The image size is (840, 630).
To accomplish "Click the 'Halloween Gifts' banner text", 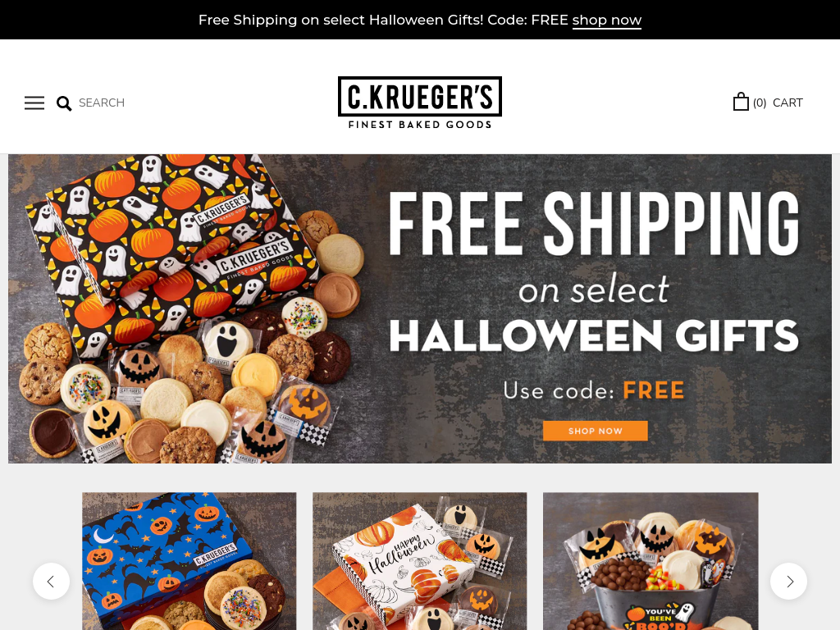I will 594,336.
